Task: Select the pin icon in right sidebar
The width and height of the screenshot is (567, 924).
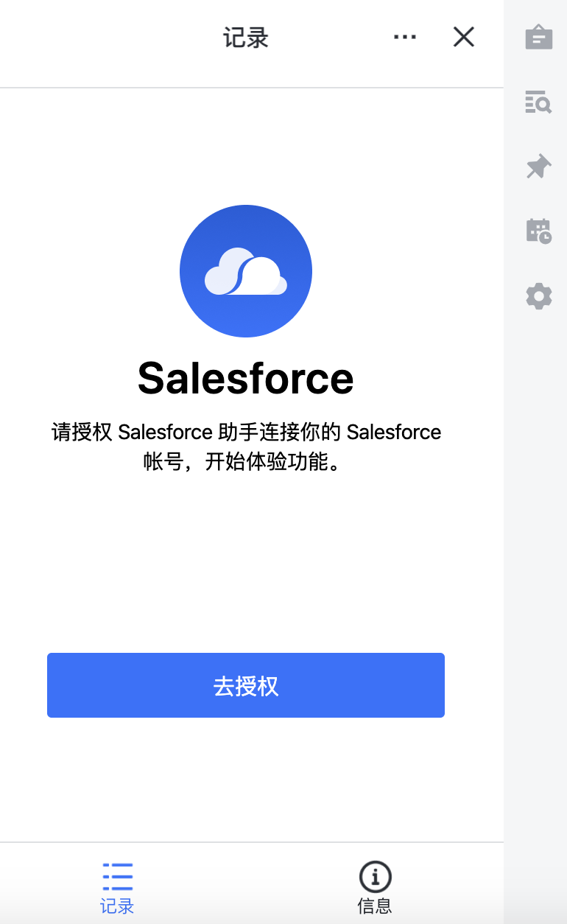Action: [x=538, y=167]
